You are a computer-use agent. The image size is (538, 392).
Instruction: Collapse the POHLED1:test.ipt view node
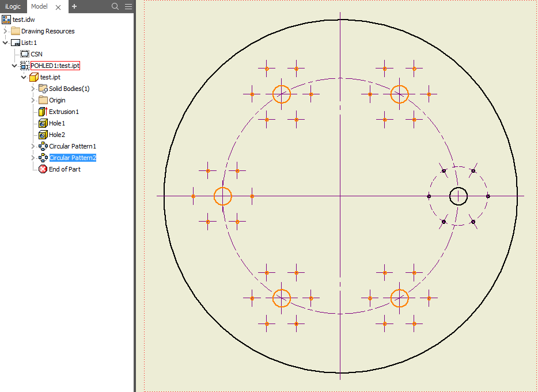14,66
